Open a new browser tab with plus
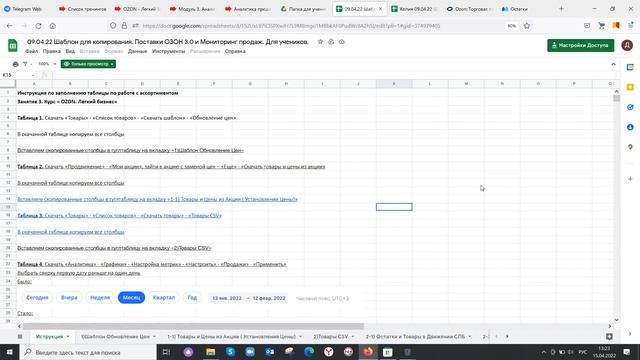Screen dimensions: 640x360 561,9
